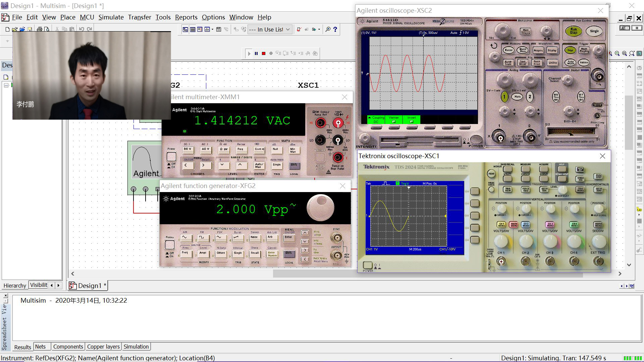Click Utility button on Agilent oscilloscope
Screen dimensions: 644x362
click(553, 63)
